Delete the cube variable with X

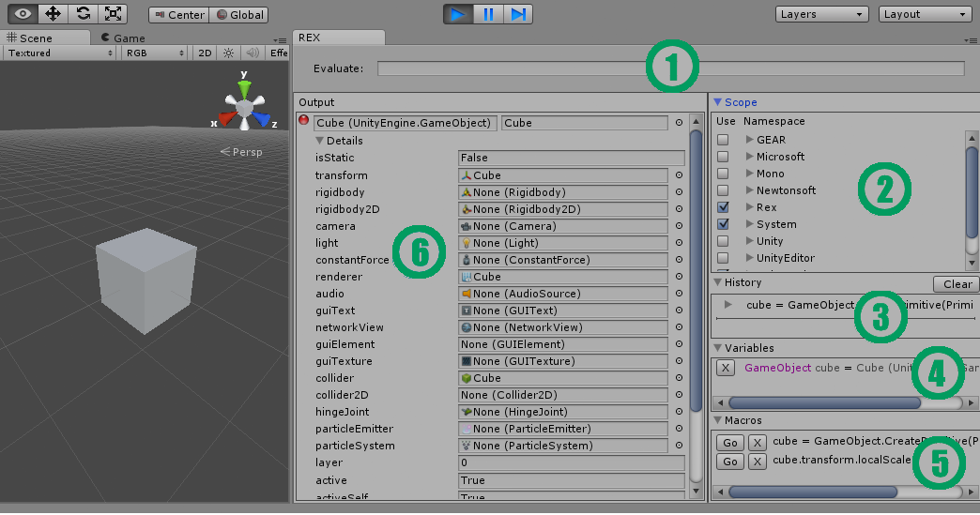point(725,368)
